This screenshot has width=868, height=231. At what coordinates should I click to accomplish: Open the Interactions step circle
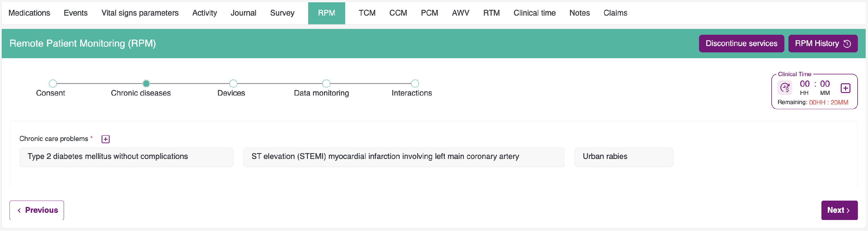[415, 83]
